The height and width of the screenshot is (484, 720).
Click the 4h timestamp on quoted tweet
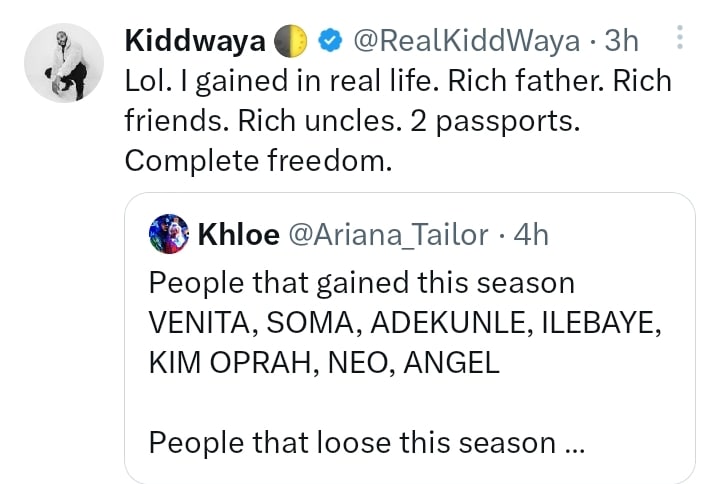(529, 235)
